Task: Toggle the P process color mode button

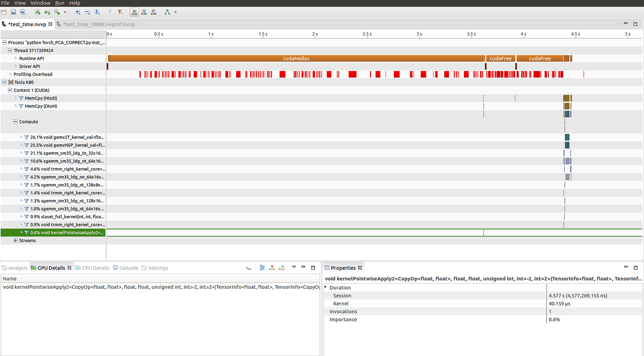Action: pos(153,12)
